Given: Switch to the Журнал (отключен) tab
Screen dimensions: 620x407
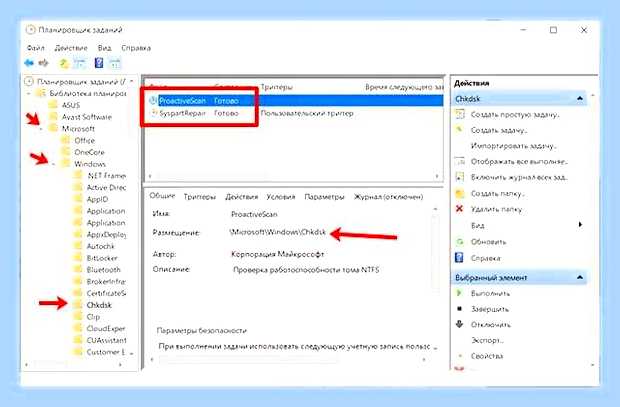Looking at the screenshot, I should [x=388, y=197].
